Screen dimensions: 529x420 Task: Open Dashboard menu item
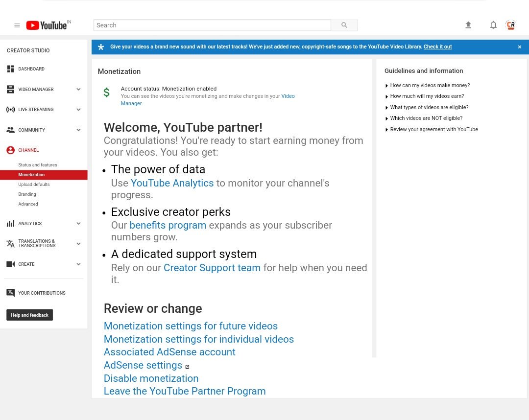pyautogui.click(x=31, y=69)
